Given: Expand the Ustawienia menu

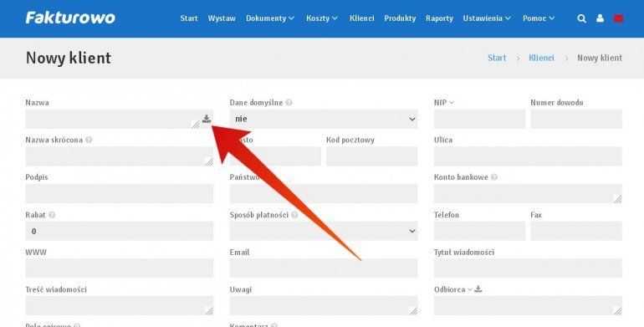Looking at the screenshot, I should click(487, 18).
